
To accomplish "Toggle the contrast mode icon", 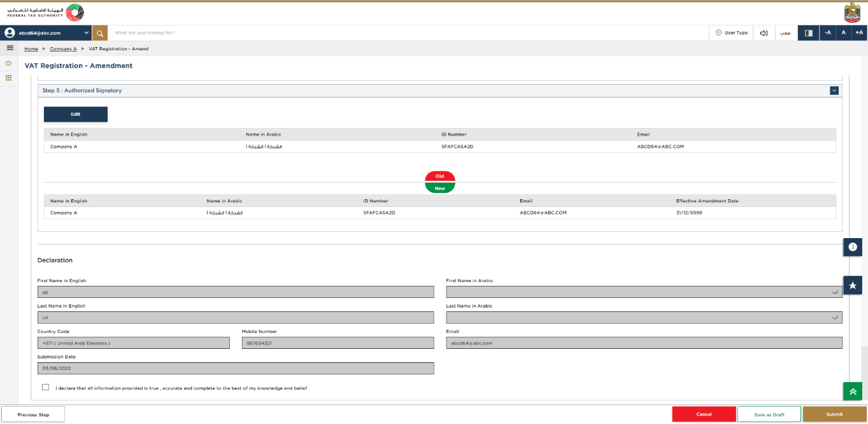I will (809, 32).
